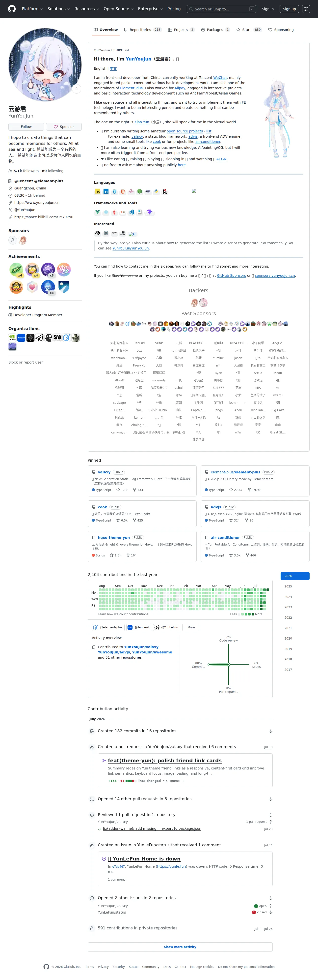The width and height of the screenshot is (318, 980).
Task: Open the YunYouJun profile avatar image
Action: tap(45, 65)
